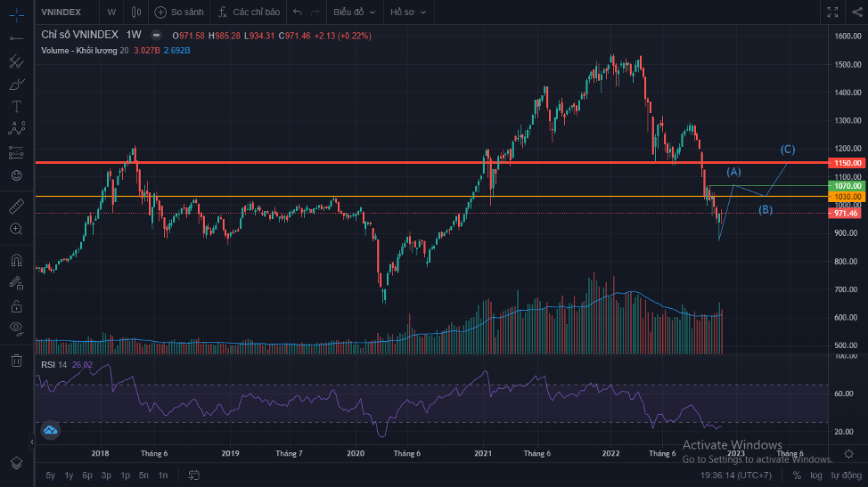Click the red 1150.00 price label
The height and width of the screenshot is (487, 868).
click(x=845, y=163)
